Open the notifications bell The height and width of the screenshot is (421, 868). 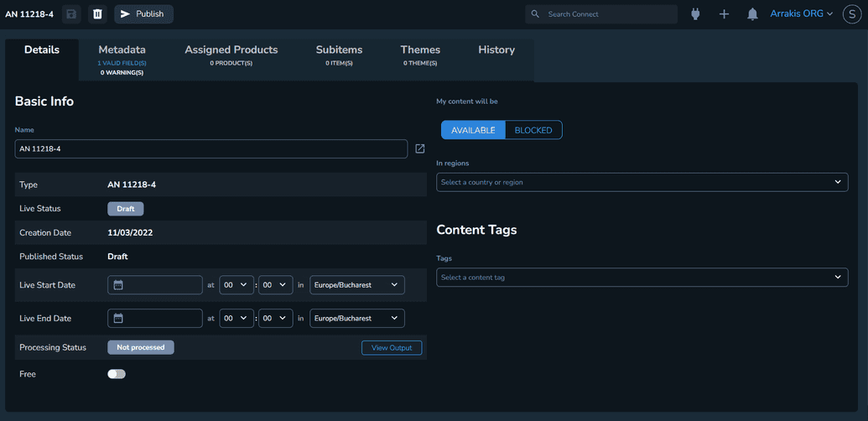752,14
